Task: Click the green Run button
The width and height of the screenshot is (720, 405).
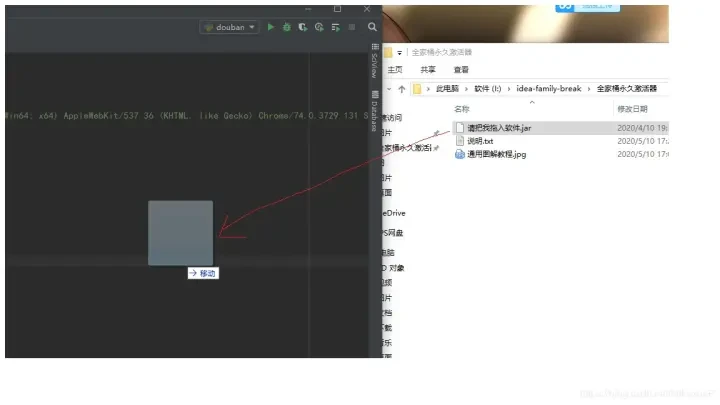Action: tap(271, 27)
